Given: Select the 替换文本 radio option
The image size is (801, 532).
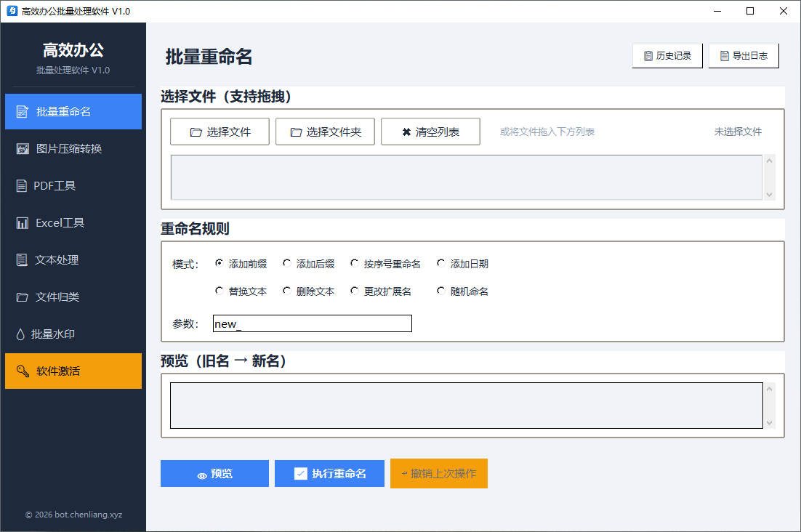Looking at the screenshot, I should coord(241,291).
